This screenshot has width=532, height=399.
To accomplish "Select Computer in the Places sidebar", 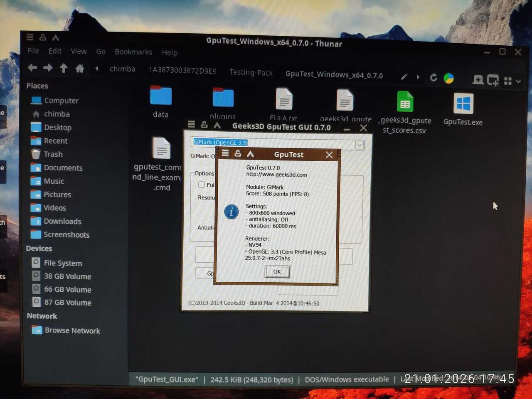I will pos(54,101).
